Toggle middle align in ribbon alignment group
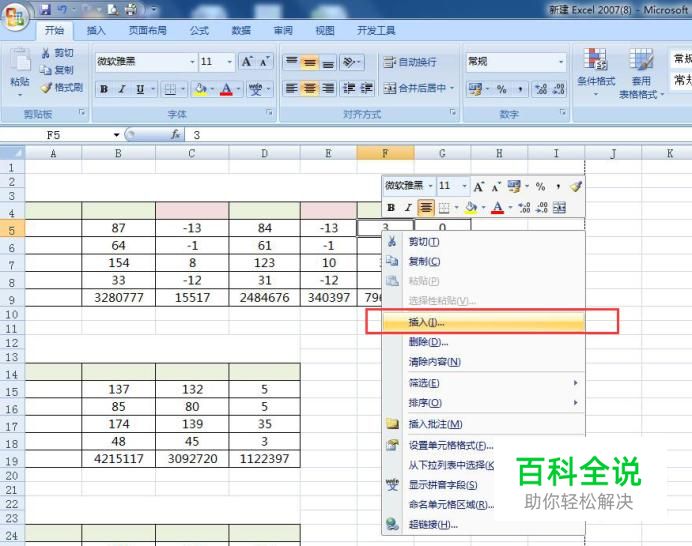The width and height of the screenshot is (692, 546). pyautogui.click(x=310, y=62)
